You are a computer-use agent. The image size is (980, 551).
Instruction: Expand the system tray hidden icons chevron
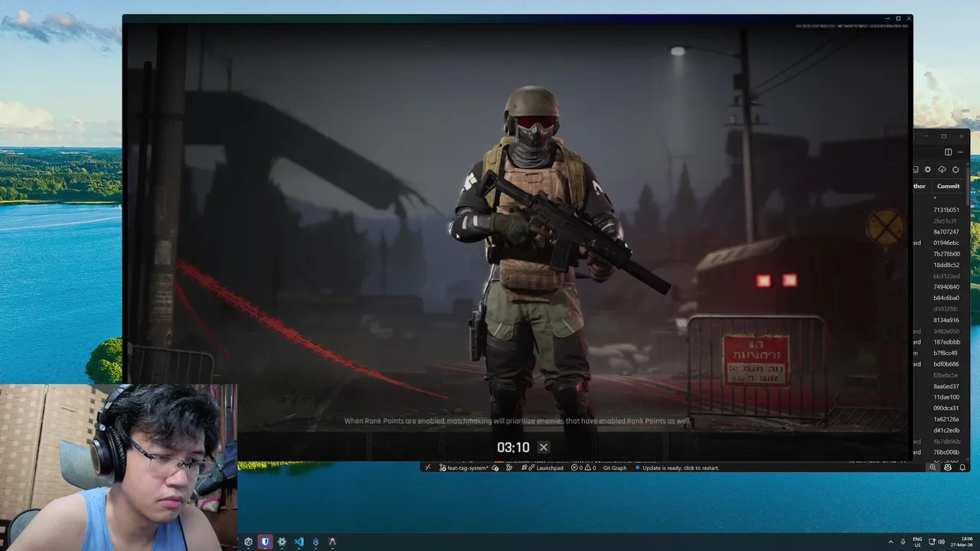click(890, 542)
